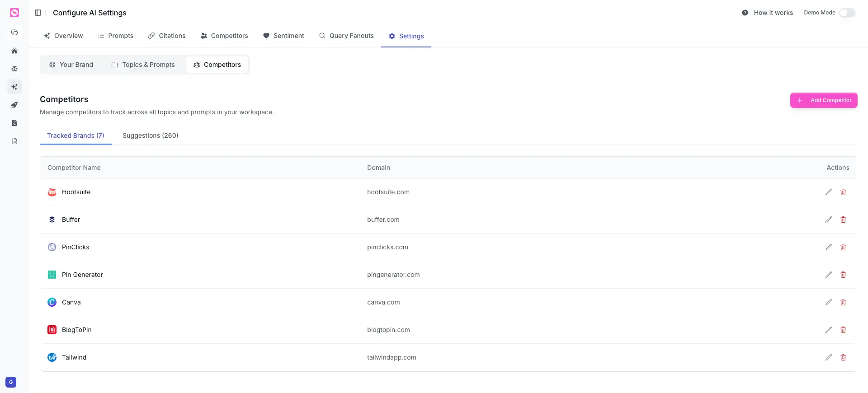Screen dimensions: 868x393
Task: Go to the home icon in sidebar
Action: click(x=14, y=51)
